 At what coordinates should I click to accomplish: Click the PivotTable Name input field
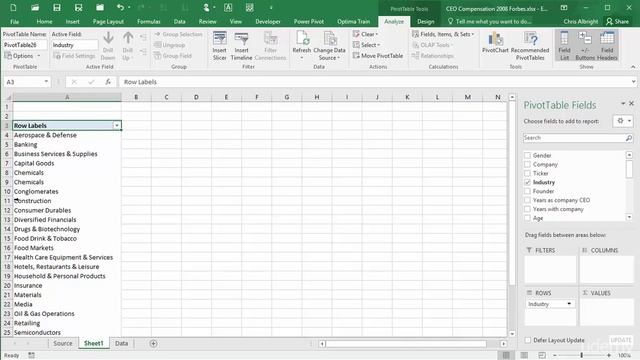[x=24, y=45]
